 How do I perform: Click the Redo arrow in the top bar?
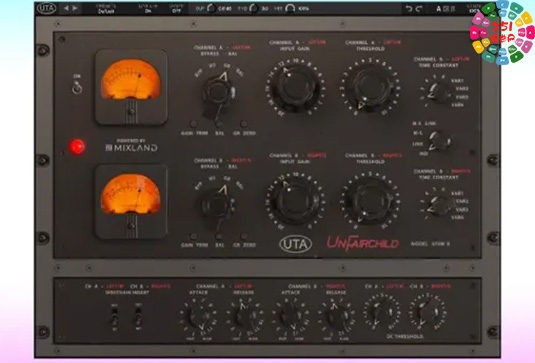(419, 9)
